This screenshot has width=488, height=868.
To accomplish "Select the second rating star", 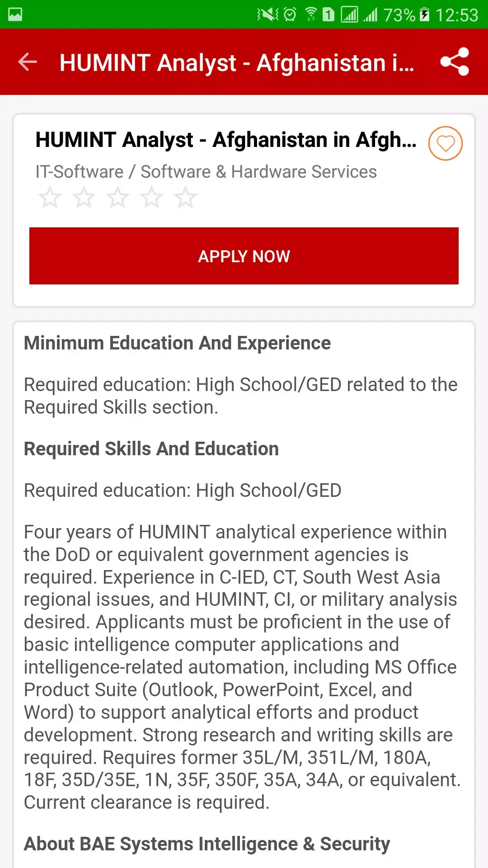I will (84, 198).
